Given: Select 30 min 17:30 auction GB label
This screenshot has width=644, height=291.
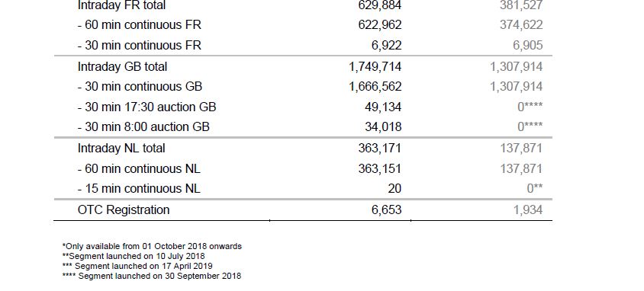Looking at the screenshot, I should pyautogui.click(x=147, y=107).
